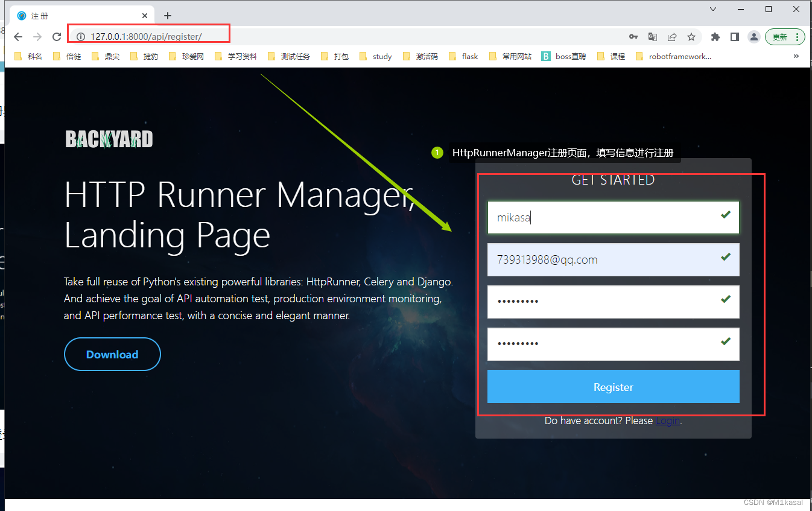Minimize the browser window
The width and height of the screenshot is (812, 511).
coord(741,9)
